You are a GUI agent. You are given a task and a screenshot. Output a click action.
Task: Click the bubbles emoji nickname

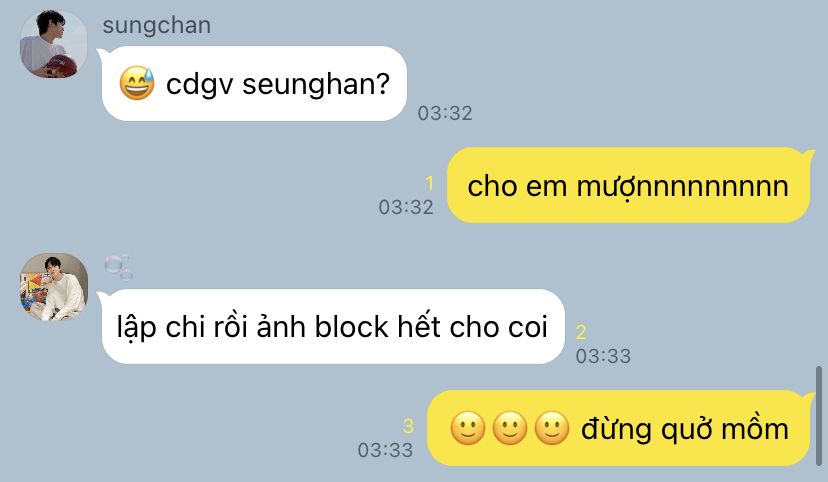[x=118, y=267]
